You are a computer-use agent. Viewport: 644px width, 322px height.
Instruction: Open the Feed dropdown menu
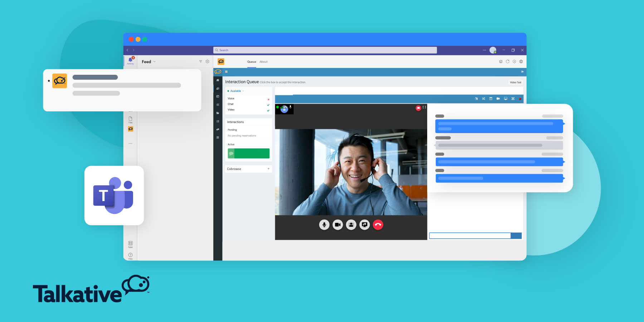pyautogui.click(x=148, y=62)
